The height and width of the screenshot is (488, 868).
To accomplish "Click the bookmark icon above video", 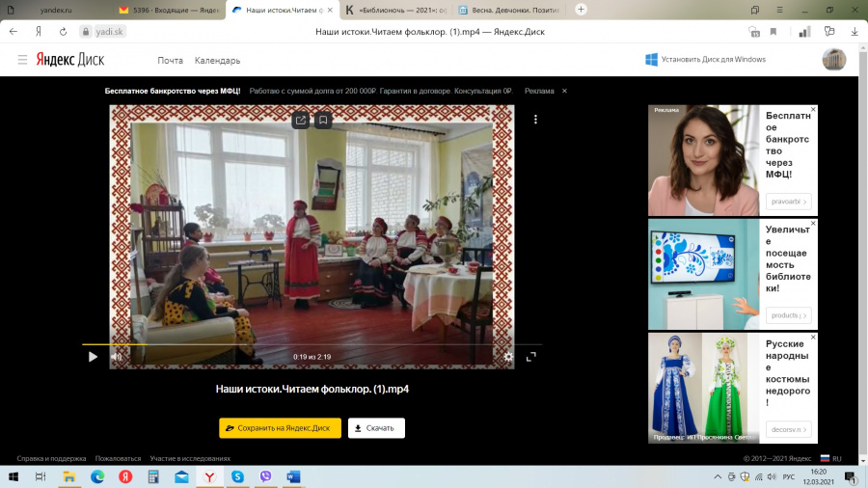I will pos(323,120).
